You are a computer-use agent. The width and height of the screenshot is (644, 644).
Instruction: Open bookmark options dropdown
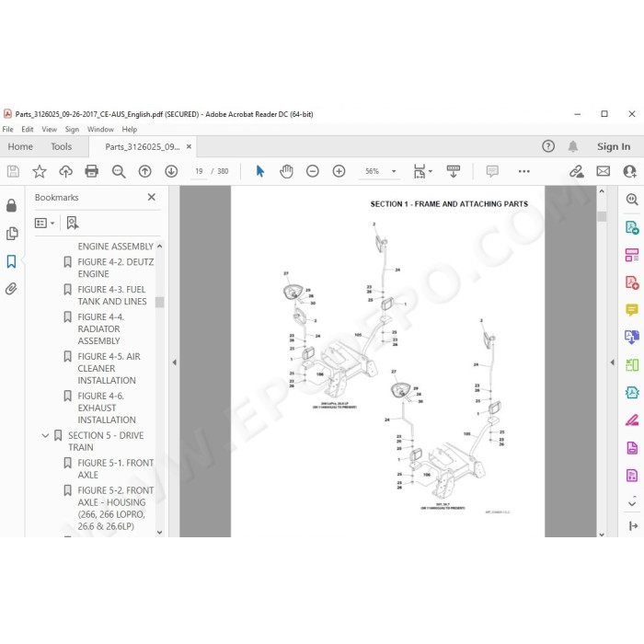click(x=44, y=223)
